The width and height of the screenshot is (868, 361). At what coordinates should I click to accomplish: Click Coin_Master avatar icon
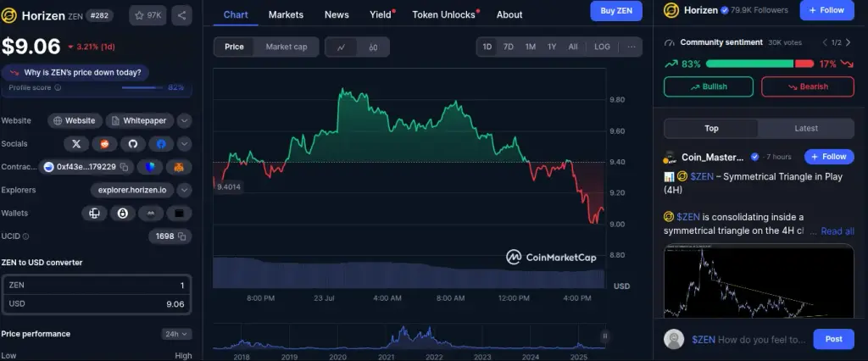(x=670, y=158)
